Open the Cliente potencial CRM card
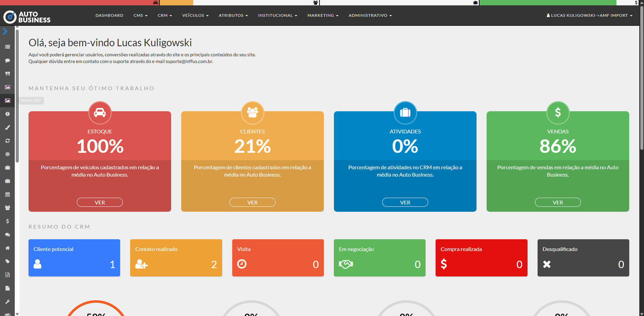The width and height of the screenshot is (644, 316). click(x=74, y=258)
